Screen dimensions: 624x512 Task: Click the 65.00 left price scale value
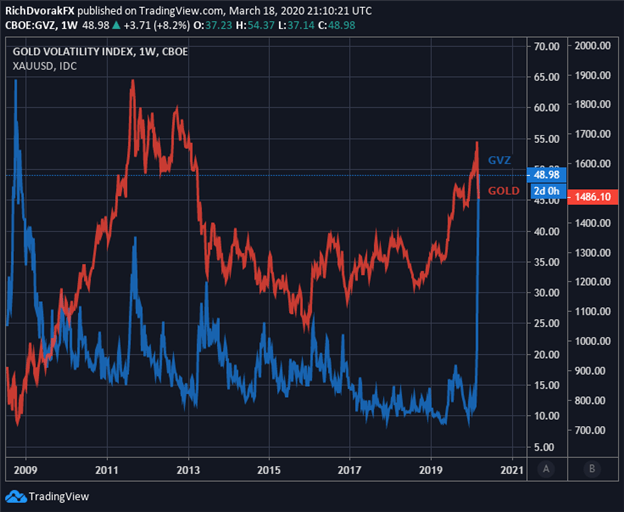tap(546, 77)
